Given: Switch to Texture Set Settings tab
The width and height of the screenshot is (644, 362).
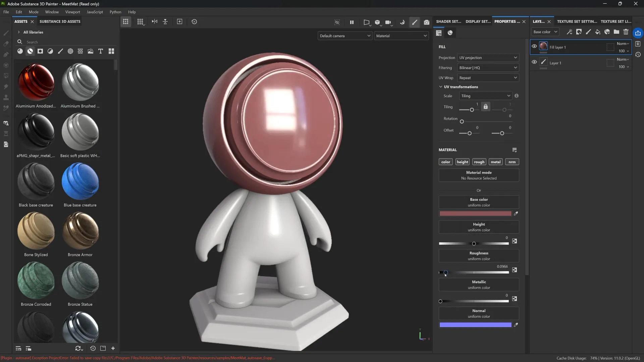Looking at the screenshot, I should coord(577,21).
